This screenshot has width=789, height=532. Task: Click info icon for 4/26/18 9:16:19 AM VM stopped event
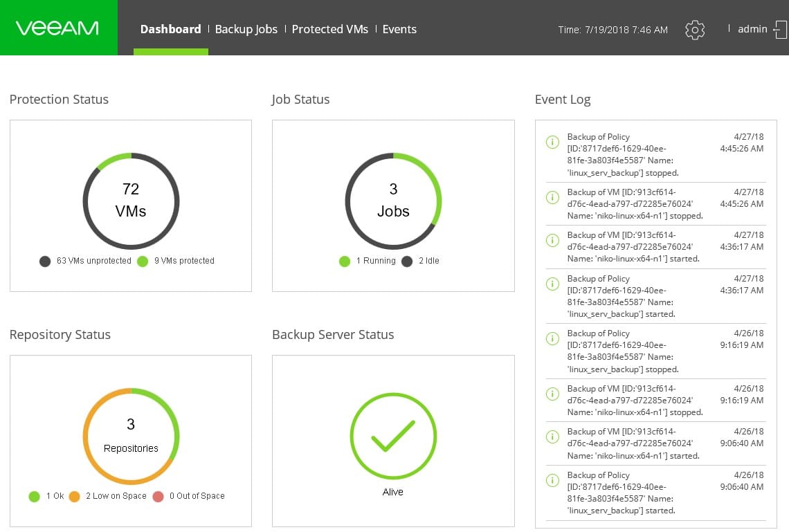(552, 394)
